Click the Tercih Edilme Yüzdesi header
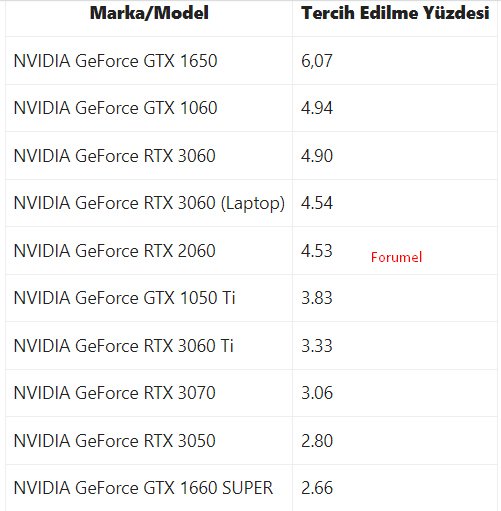This screenshot has height=511, width=501. point(395,13)
